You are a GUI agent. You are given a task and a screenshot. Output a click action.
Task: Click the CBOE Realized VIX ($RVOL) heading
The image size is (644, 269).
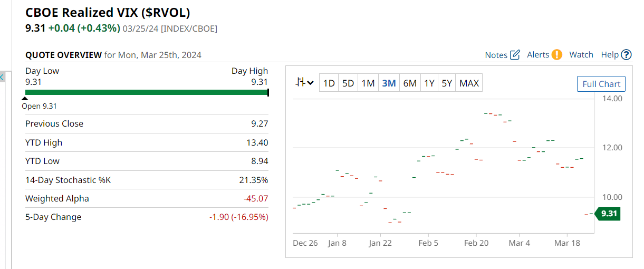pyautogui.click(x=108, y=13)
